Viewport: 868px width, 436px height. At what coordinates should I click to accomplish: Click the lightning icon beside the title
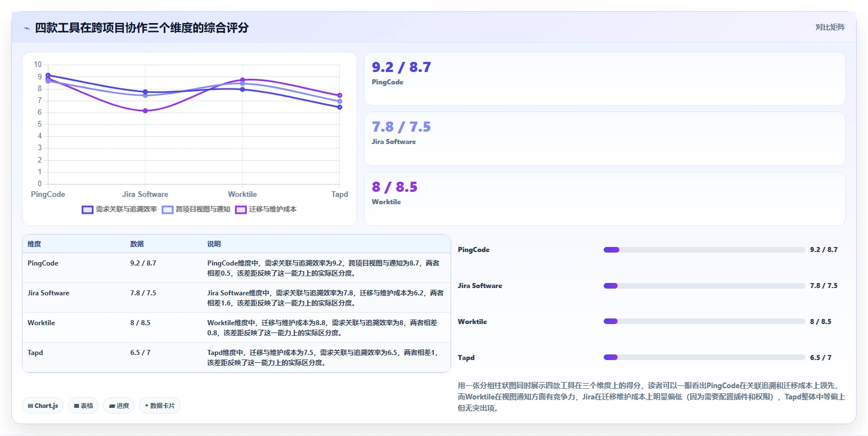point(26,28)
